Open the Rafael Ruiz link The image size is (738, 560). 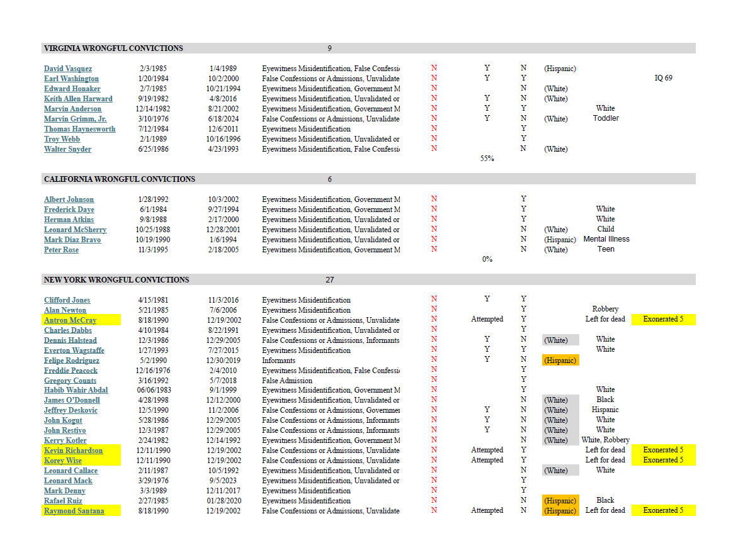63,501
